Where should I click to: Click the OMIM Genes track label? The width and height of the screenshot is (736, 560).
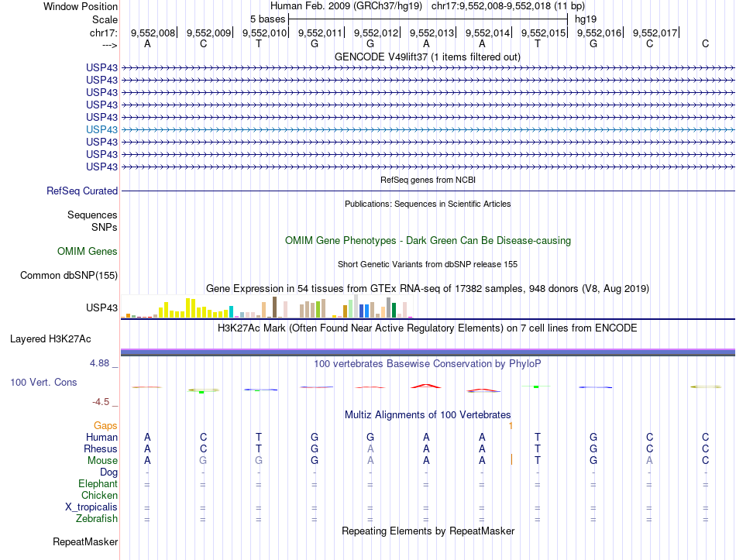pyautogui.click(x=88, y=251)
